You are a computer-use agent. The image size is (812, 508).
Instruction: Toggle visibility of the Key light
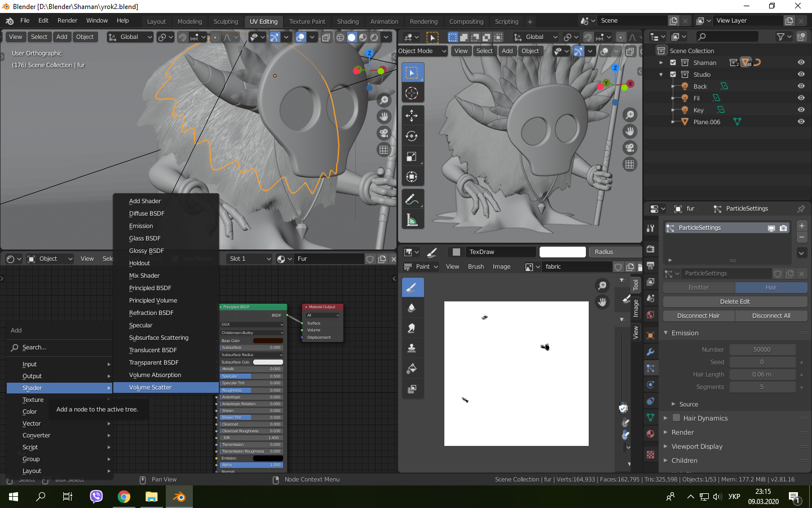(801, 110)
